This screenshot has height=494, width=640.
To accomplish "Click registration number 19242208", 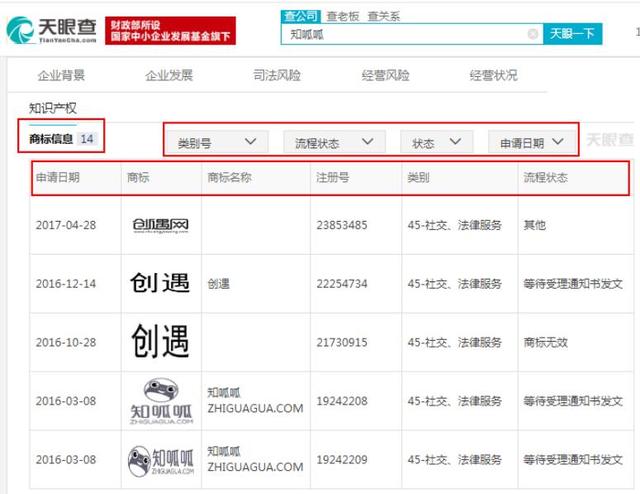I will (342, 401).
